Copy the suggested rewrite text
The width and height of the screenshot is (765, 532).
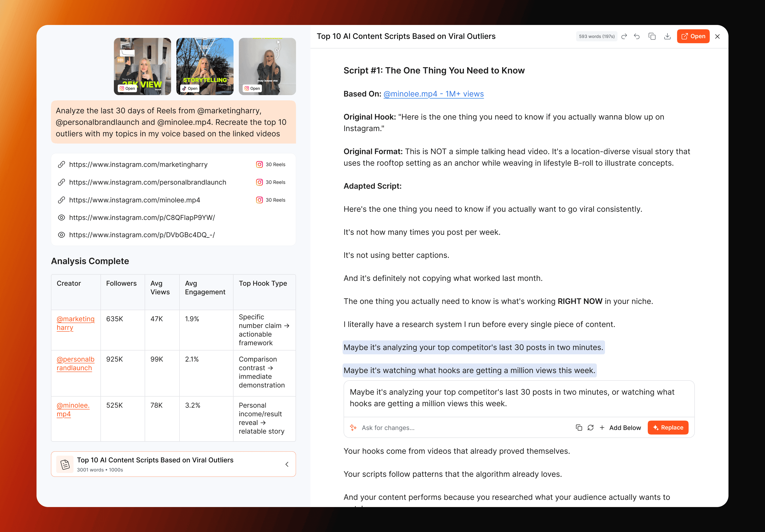coord(579,428)
